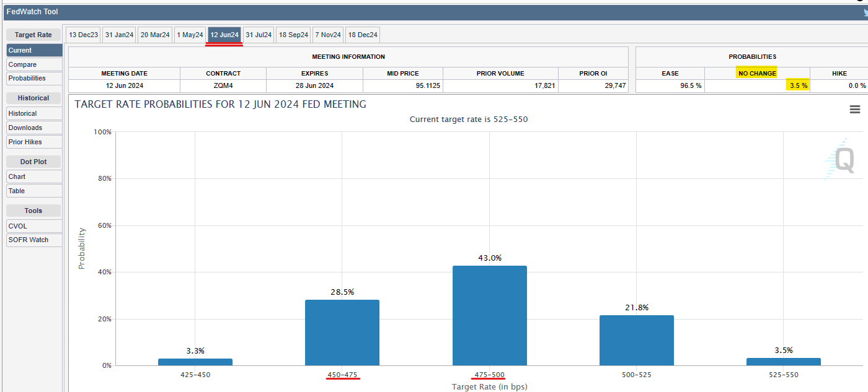Click the Twitter bird icon in header
868x392 pixels.
coord(865,12)
